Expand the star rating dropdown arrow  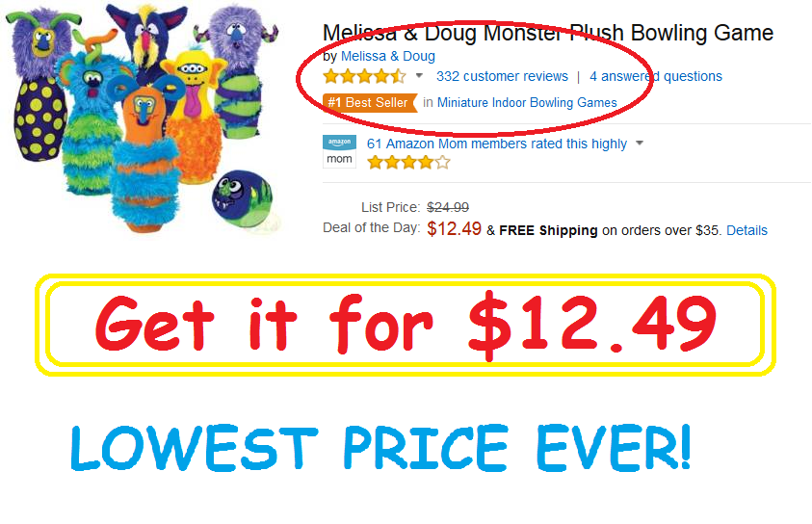[419, 76]
